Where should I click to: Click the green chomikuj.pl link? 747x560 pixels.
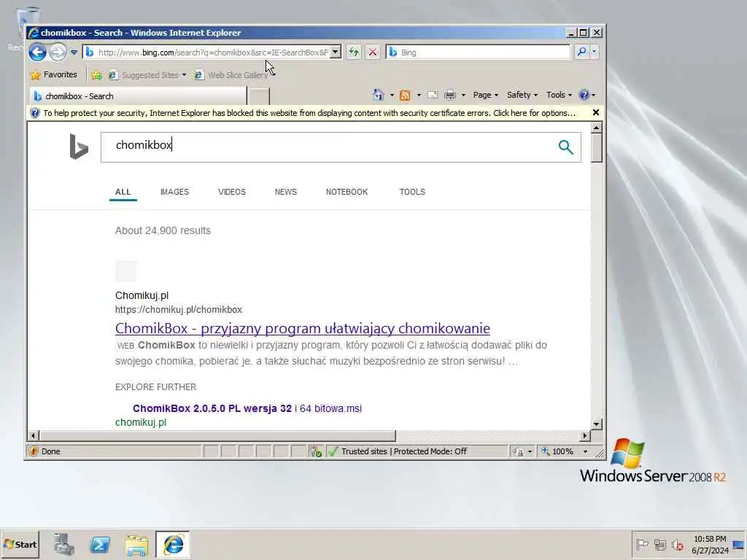(x=141, y=422)
